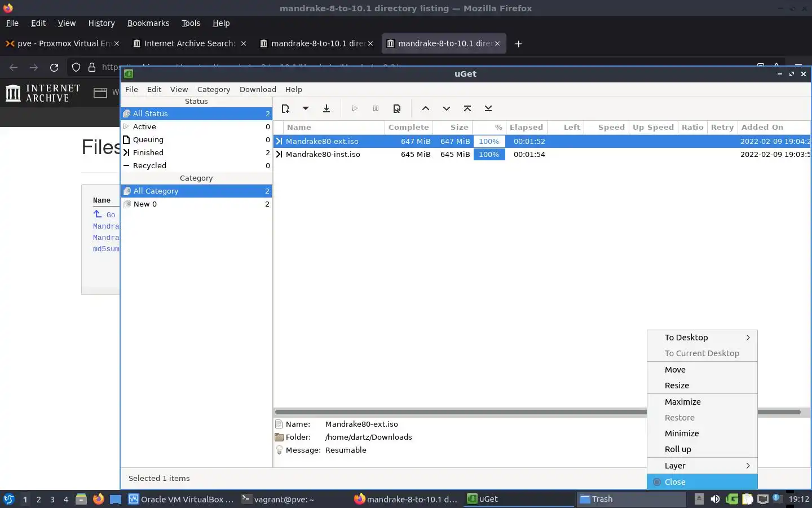Choose Close in the window menu
Viewport: 812px width, 508px height.
702,482
